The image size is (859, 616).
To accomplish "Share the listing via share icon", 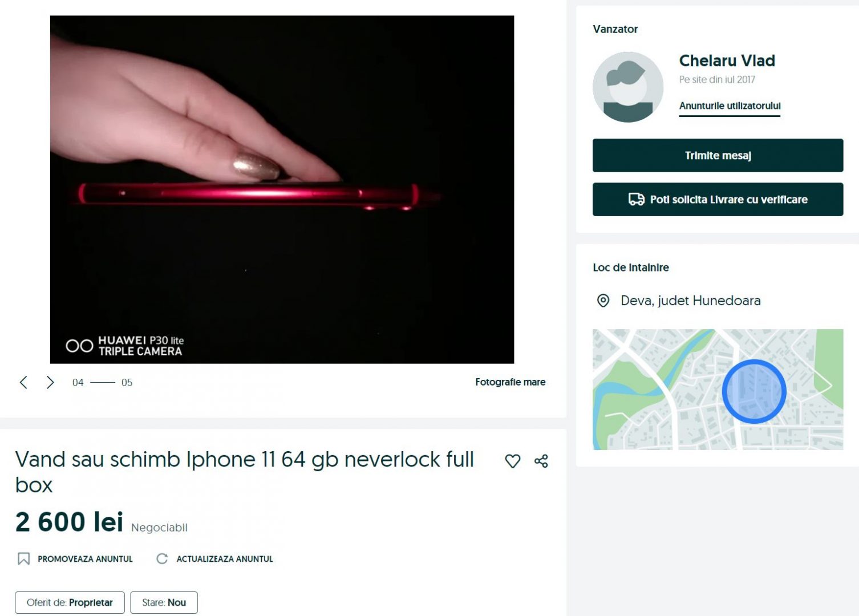I will [x=541, y=461].
